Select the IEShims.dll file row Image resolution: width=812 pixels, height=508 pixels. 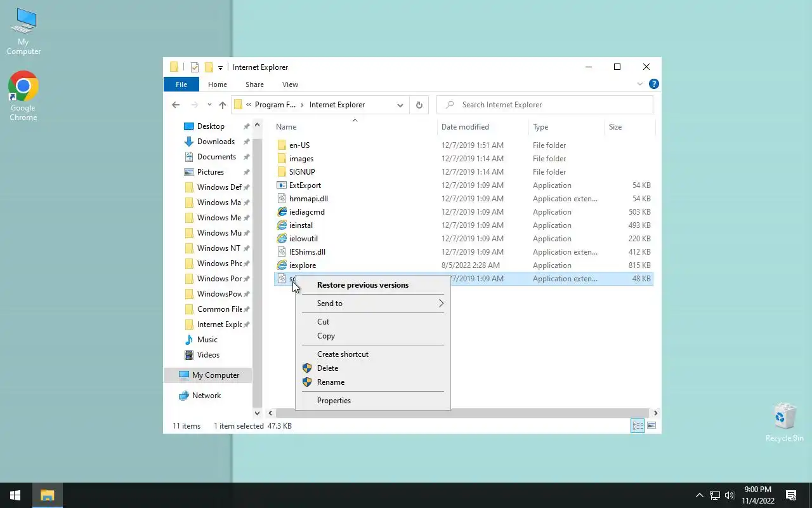tap(464, 252)
